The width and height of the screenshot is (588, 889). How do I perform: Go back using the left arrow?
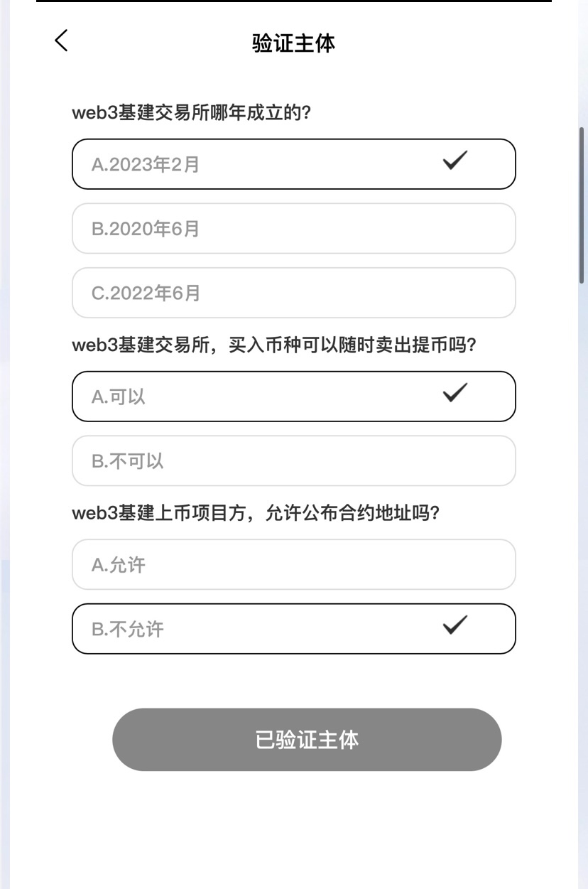[61, 41]
